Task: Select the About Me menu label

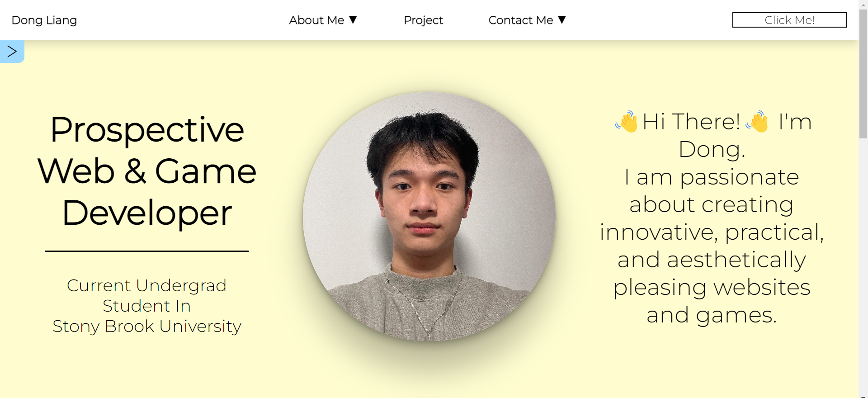Action: [316, 20]
